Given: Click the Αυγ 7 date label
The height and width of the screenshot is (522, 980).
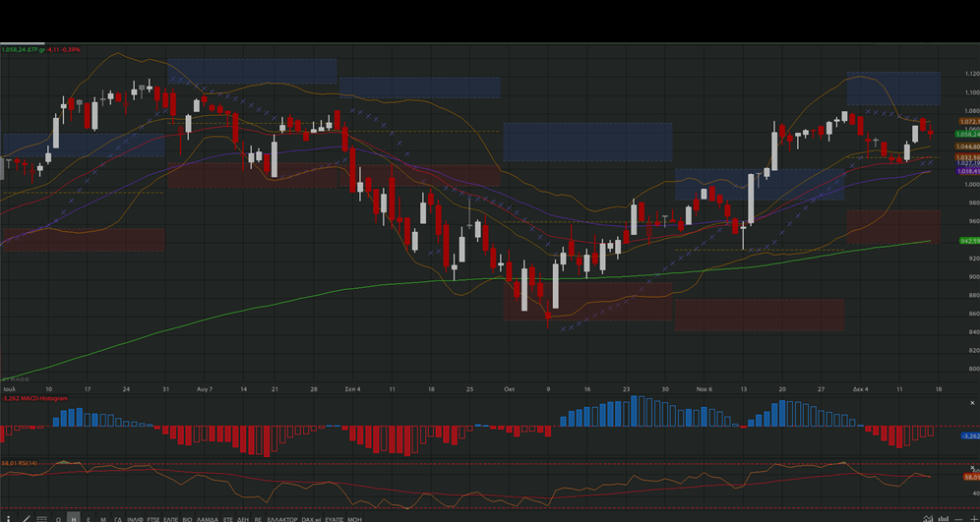Looking at the screenshot, I should [204, 389].
